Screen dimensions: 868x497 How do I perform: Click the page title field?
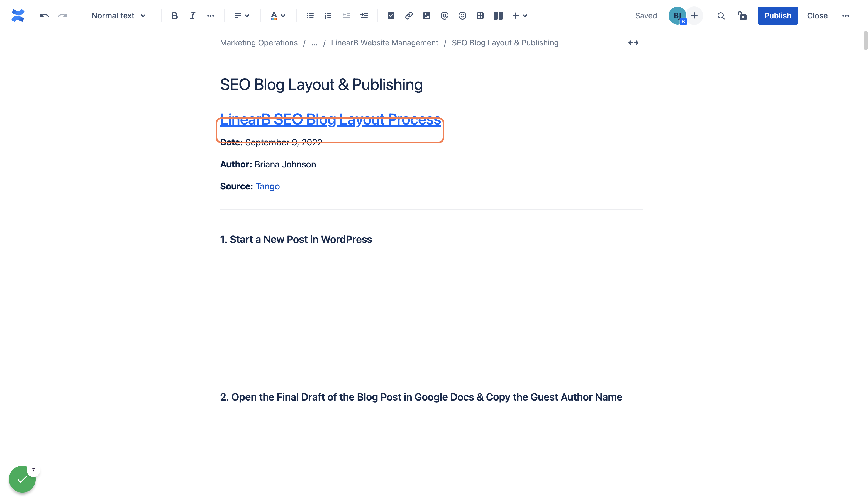pyautogui.click(x=321, y=84)
